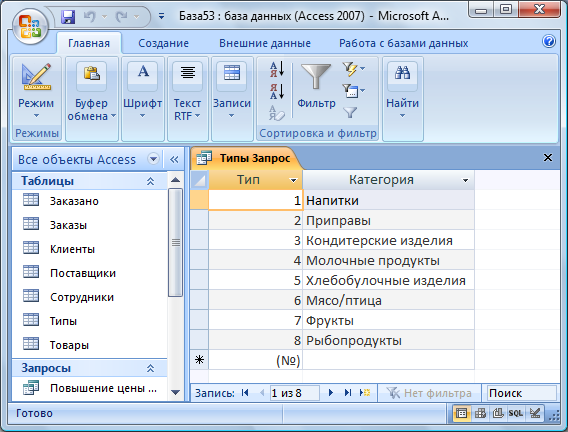The width and height of the screenshot is (568, 432).
Task: Go to first record
Action: [245, 393]
